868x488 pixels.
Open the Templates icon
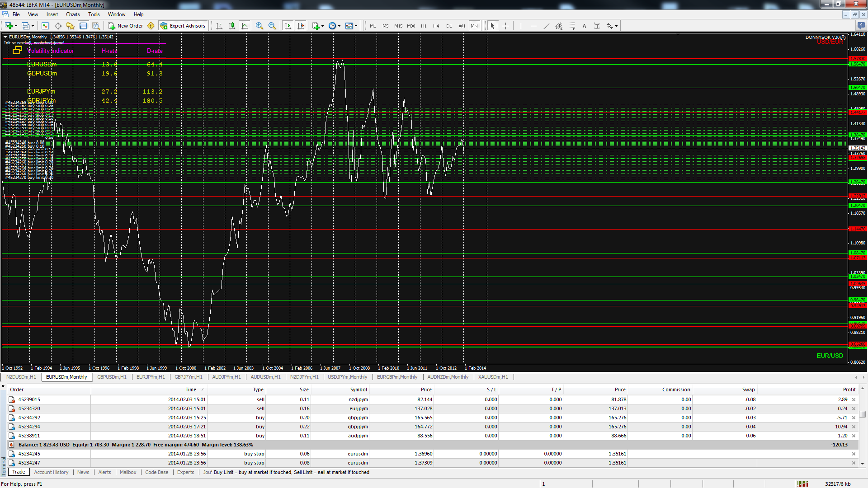[x=349, y=26]
